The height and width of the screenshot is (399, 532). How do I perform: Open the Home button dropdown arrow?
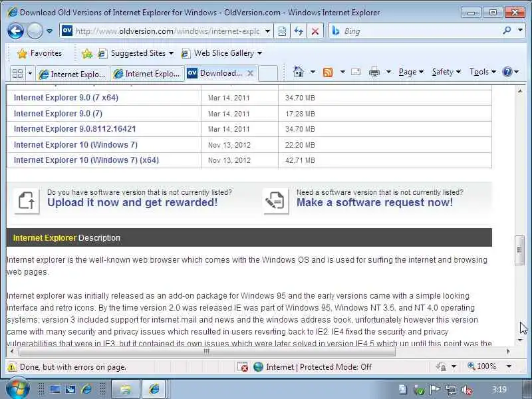pos(313,72)
